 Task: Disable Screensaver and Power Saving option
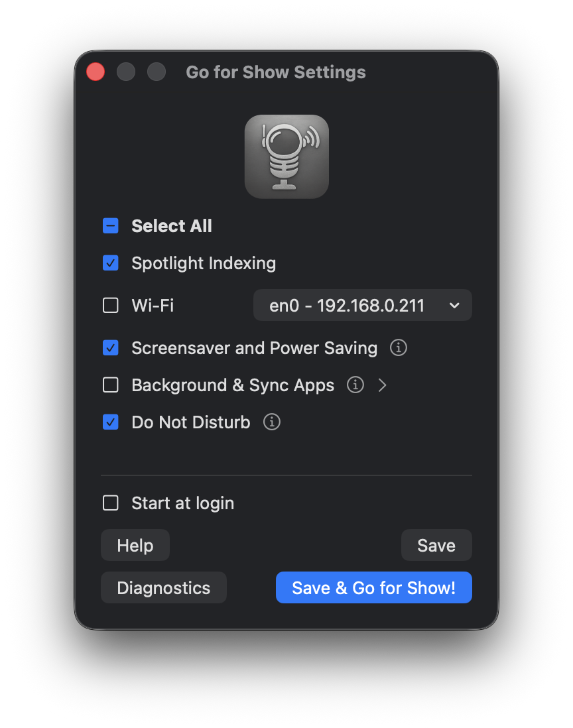pyautogui.click(x=111, y=347)
